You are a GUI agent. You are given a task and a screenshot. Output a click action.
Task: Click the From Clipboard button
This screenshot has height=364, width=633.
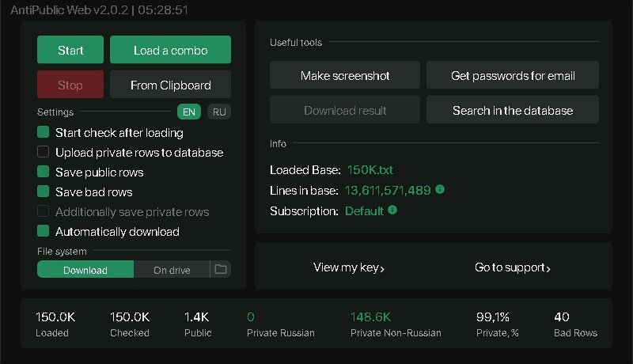pos(170,85)
